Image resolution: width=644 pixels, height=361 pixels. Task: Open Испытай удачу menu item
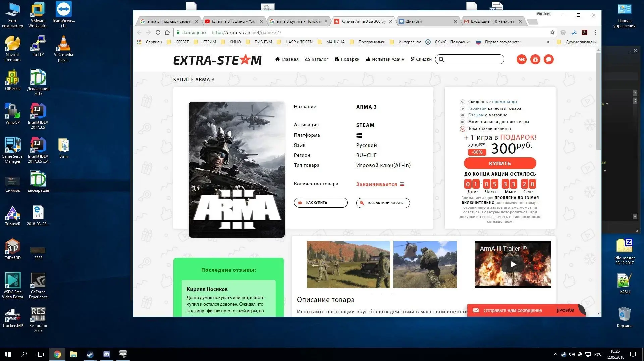click(385, 59)
